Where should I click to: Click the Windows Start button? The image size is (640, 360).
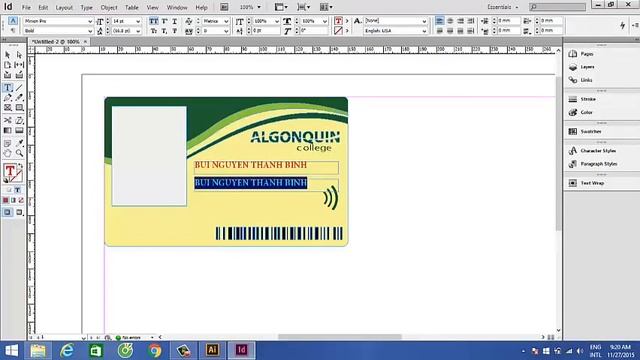click(x=11, y=351)
